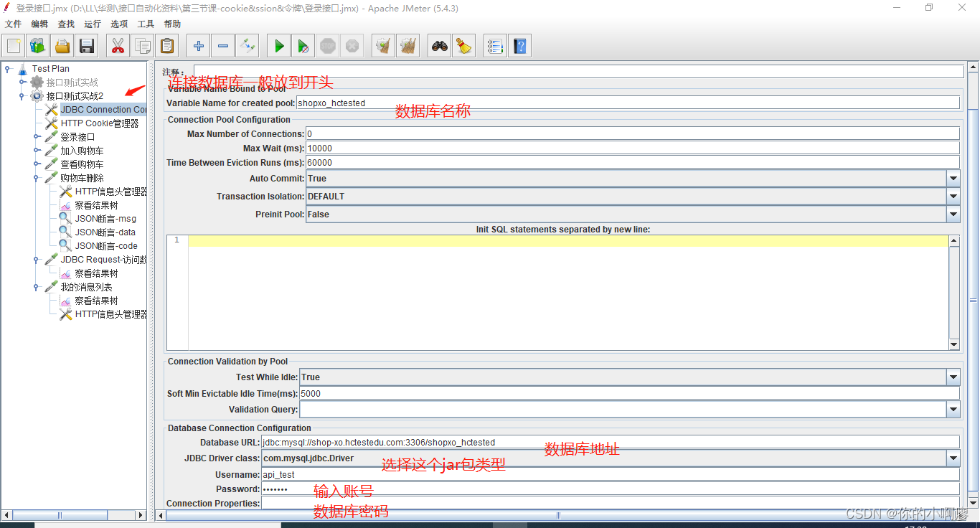The image size is (980, 528).
Task: Click Start no pauses icon
Action: click(303, 47)
